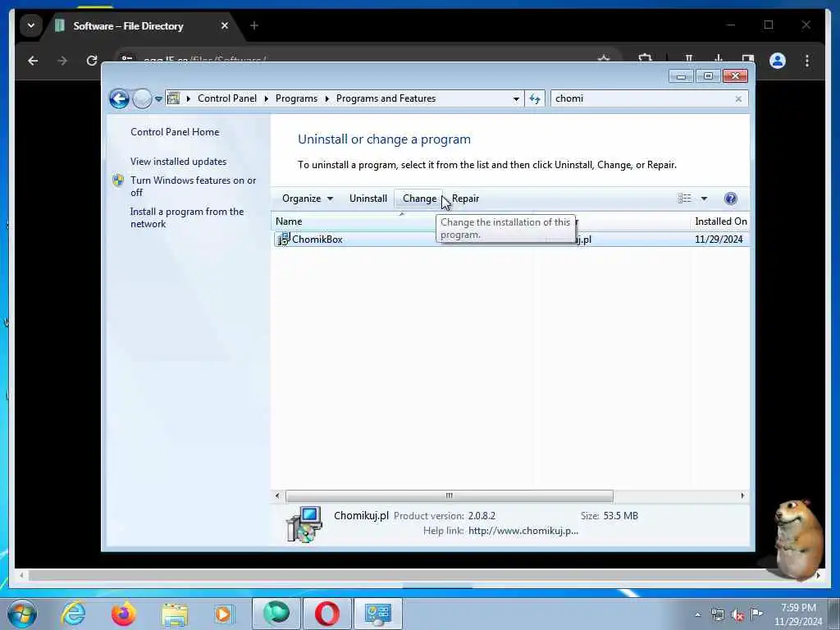The width and height of the screenshot is (840, 630).
Task: Clear the chomi search text
Action: 738,99
